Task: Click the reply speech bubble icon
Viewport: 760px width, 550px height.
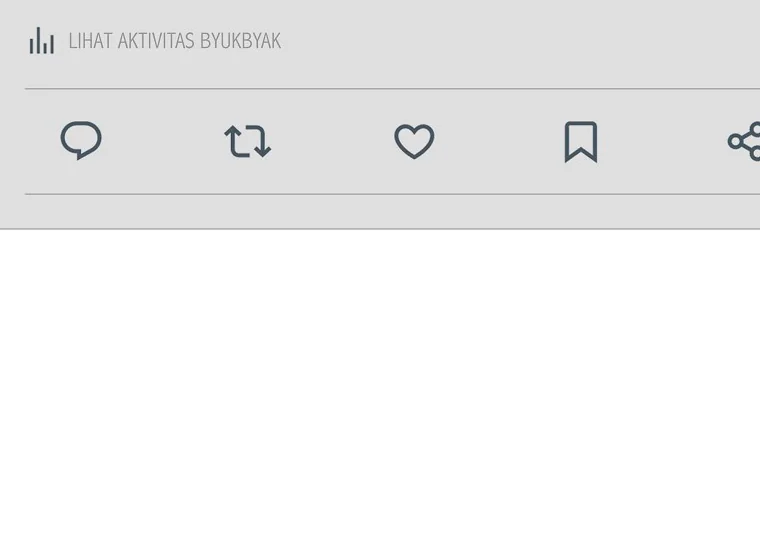Action: (x=81, y=140)
